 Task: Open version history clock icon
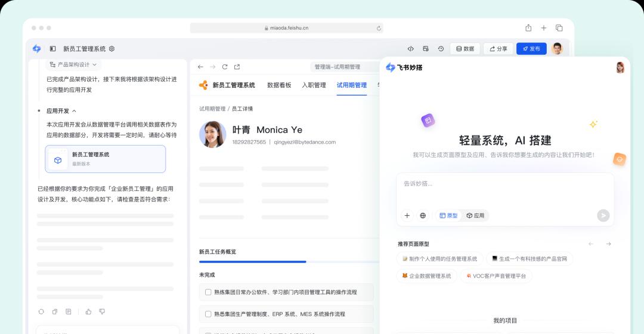click(441, 48)
